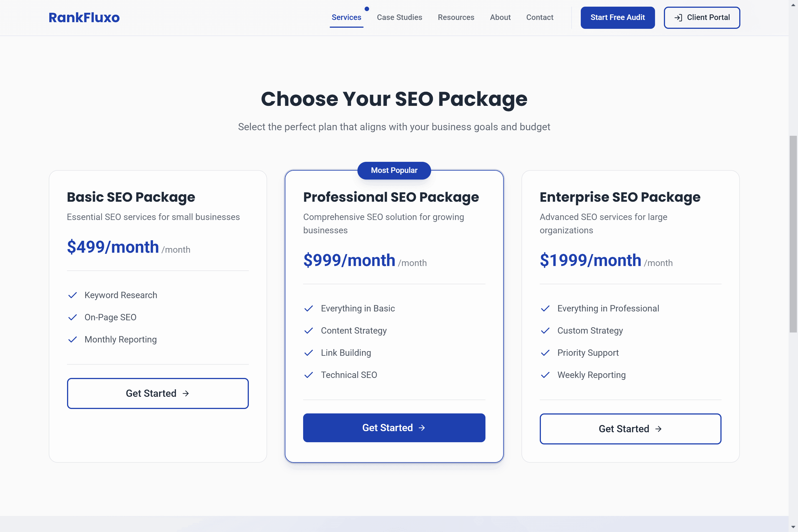Click the Start Free Audit button
Image resolution: width=798 pixels, height=532 pixels.
coord(618,18)
